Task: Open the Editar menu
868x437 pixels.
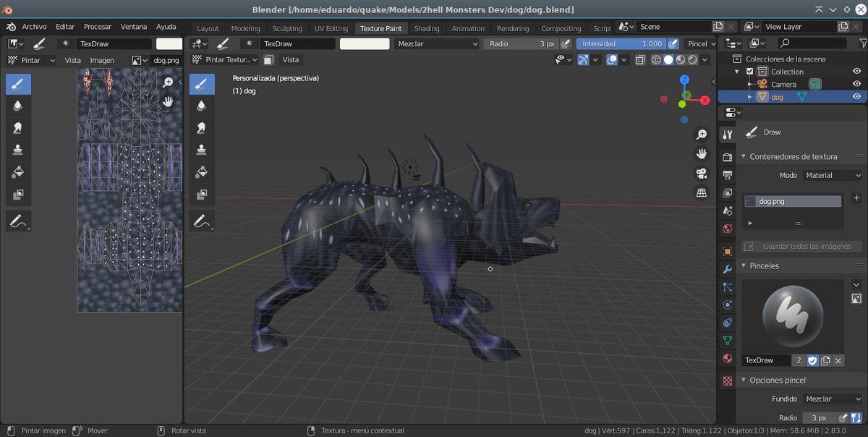Action: [65, 26]
